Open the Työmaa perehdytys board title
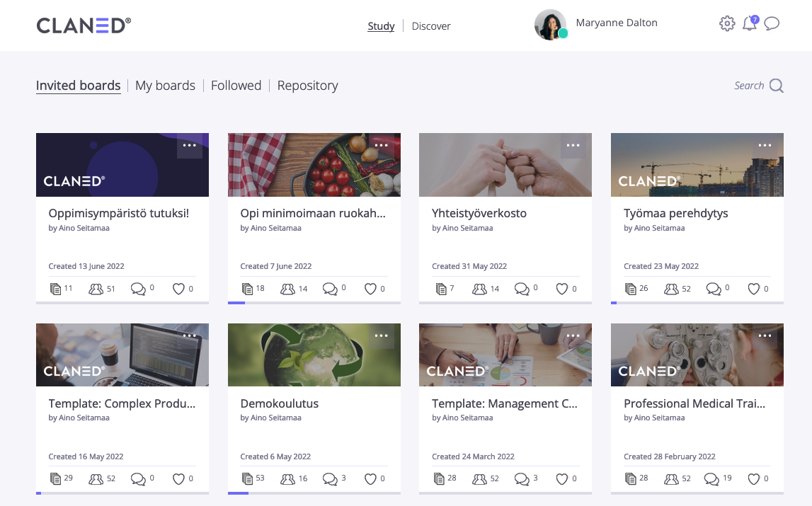 tap(676, 214)
